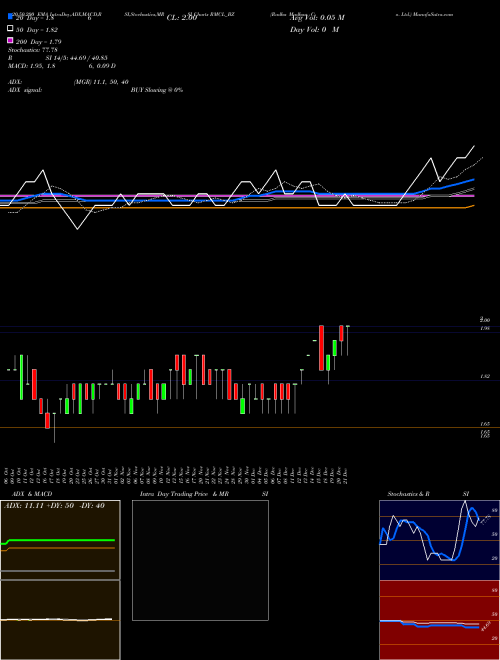Click the red RSI chart panel
500x660 pixels.
coord(439,620)
